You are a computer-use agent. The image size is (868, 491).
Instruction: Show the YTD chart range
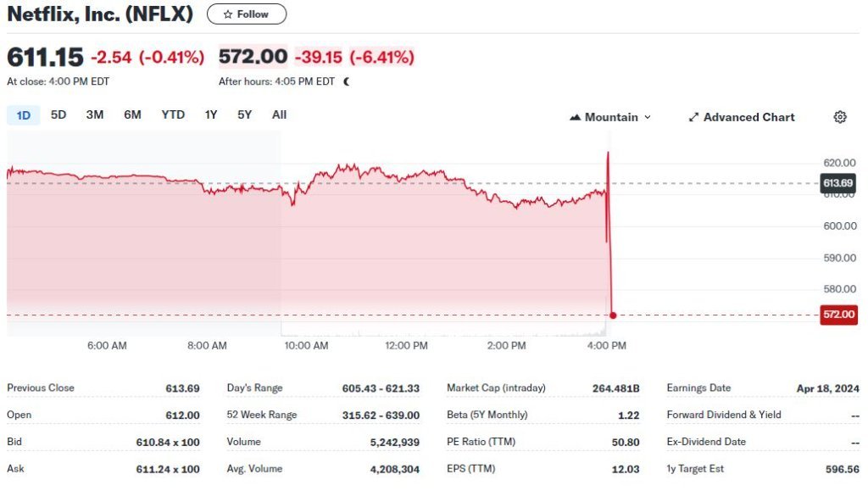173,114
